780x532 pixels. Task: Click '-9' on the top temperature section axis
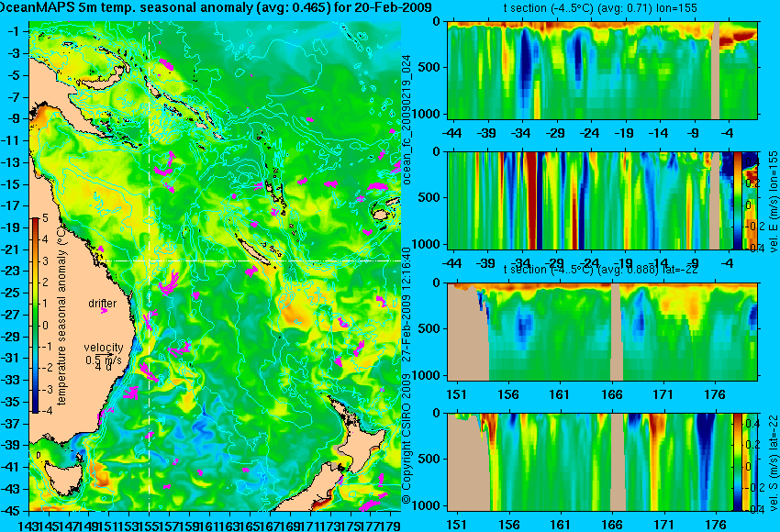point(695,133)
